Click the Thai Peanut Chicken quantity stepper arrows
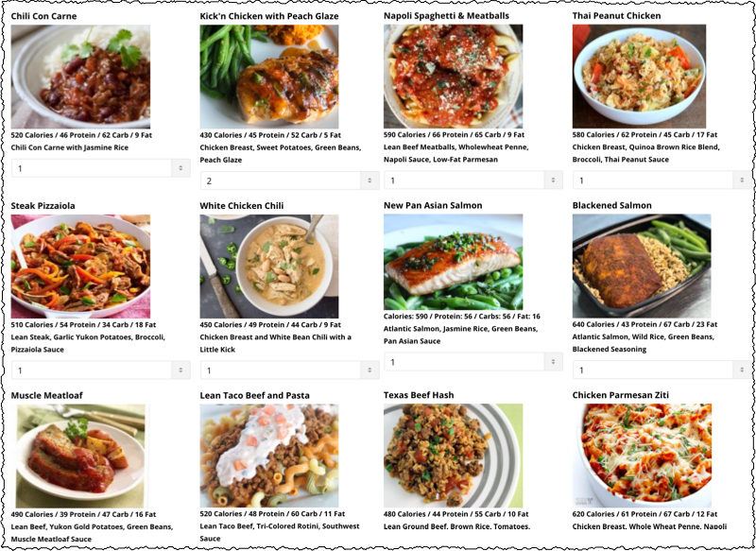 tap(742, 181)
